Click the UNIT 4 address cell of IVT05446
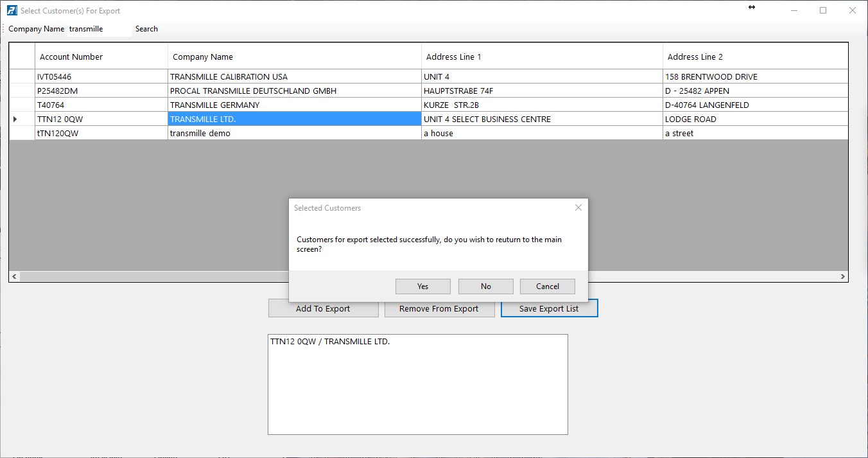 [542, 77]
